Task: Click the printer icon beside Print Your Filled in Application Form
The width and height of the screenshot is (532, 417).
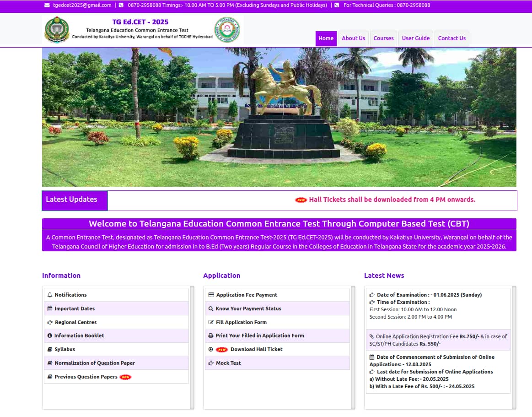Action: [211, 336]
